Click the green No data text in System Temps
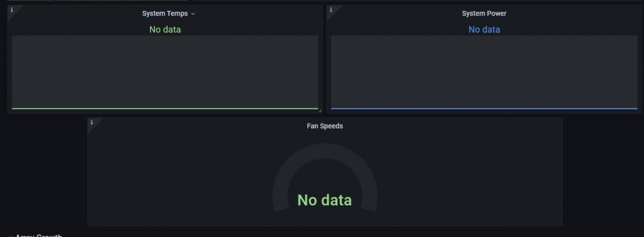Image resolution: width=644 pixels, height=237 pixels. pyautogui.click(x=165, y=30)
